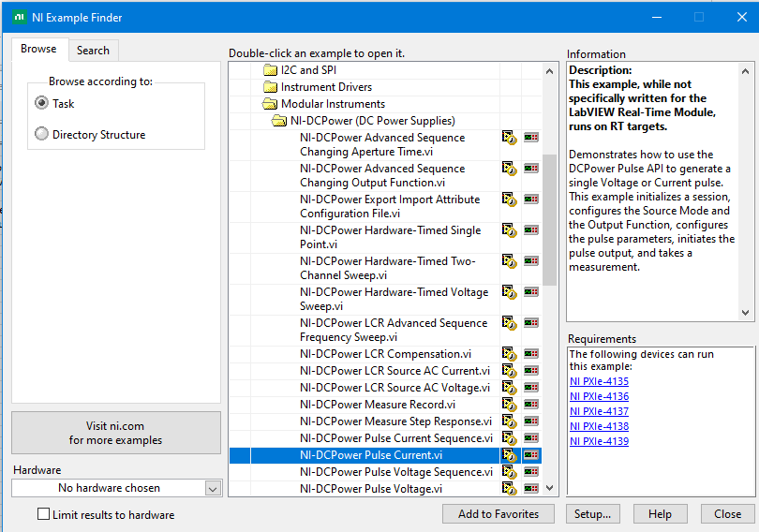Select NI-DCPower Measure Step Response.vi example
This screenshot has height=532, width=759.
395,421
